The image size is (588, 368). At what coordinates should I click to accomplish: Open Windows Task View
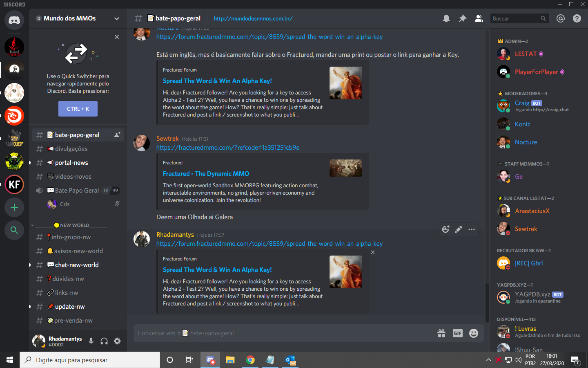[189, 360]
